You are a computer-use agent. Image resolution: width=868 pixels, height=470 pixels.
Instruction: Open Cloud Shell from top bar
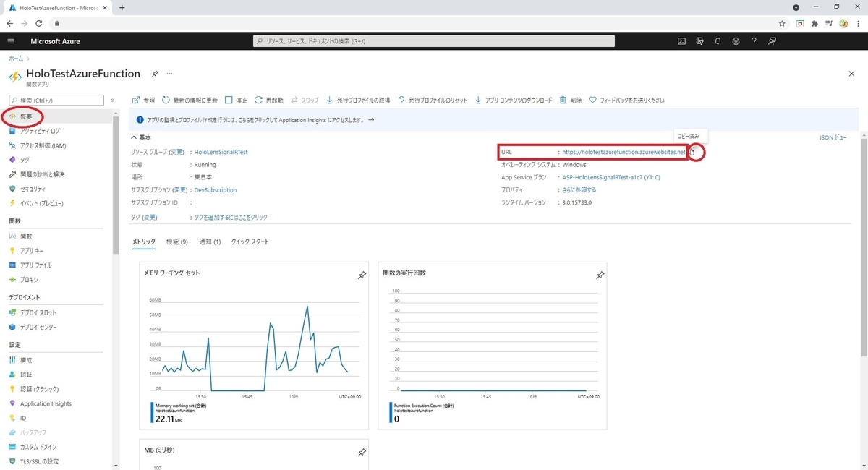pos(681,41)
